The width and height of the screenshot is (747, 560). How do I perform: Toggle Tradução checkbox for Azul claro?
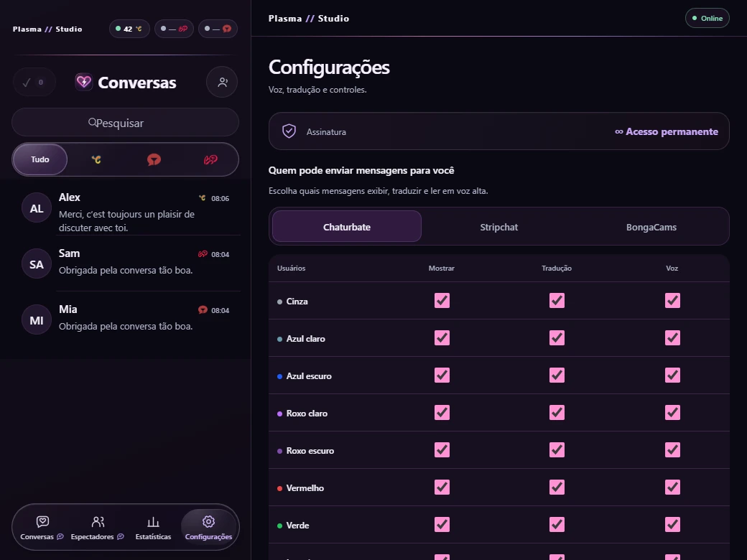click(x=557, y=337)
